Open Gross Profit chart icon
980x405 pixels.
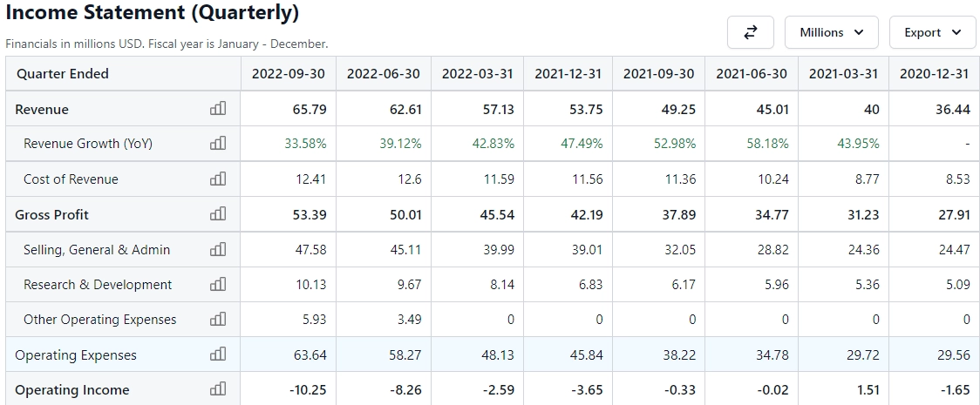point(218,214)
